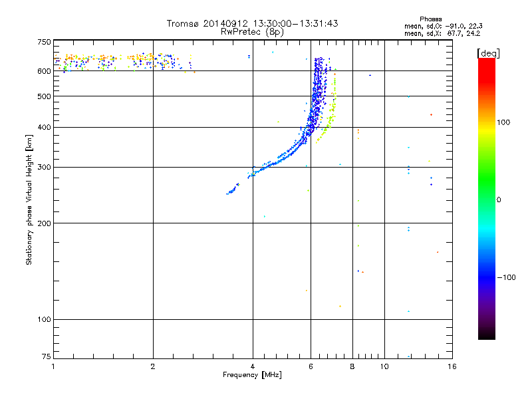This screenshot has height=399, width=532.
Task: Click the colorbar label '0'
Action: pyautogui.click(x=499, y=200)
